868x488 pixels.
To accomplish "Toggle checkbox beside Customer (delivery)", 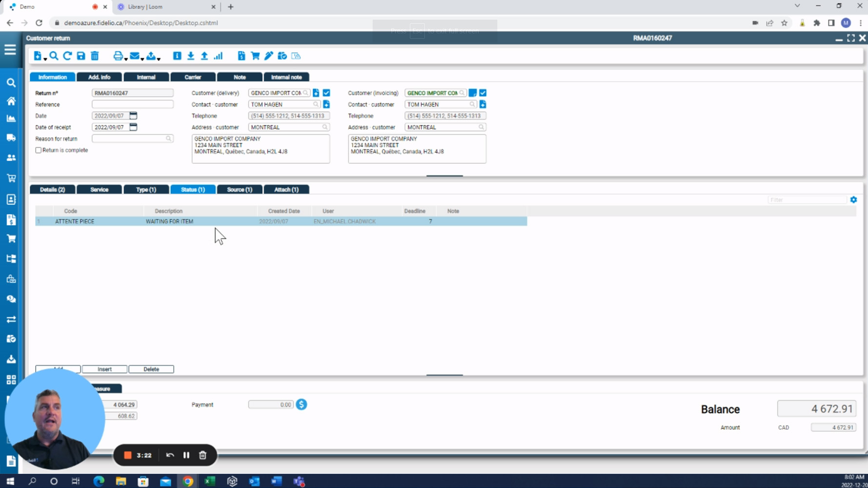I will tap(326, 93).
